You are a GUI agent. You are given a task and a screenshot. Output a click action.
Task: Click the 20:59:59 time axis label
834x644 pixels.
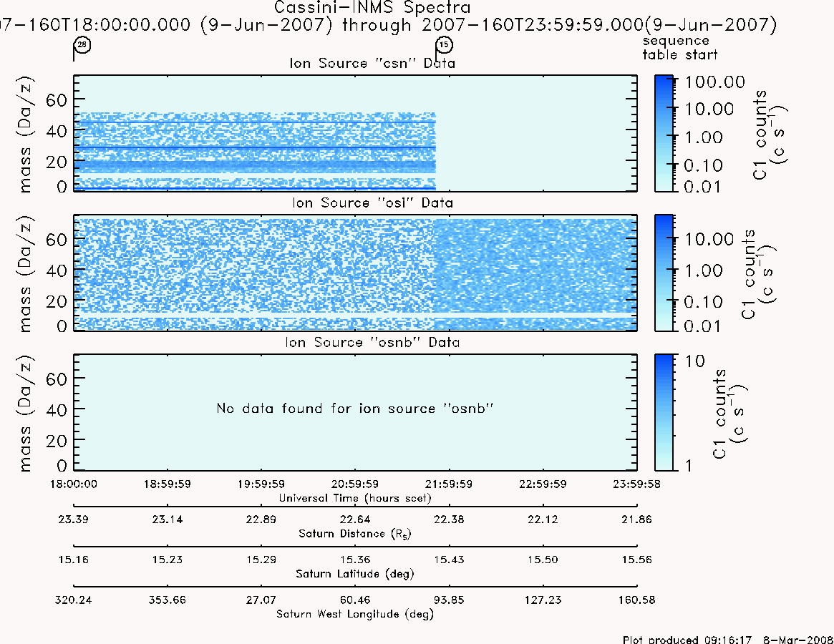[x=355, y=484]
